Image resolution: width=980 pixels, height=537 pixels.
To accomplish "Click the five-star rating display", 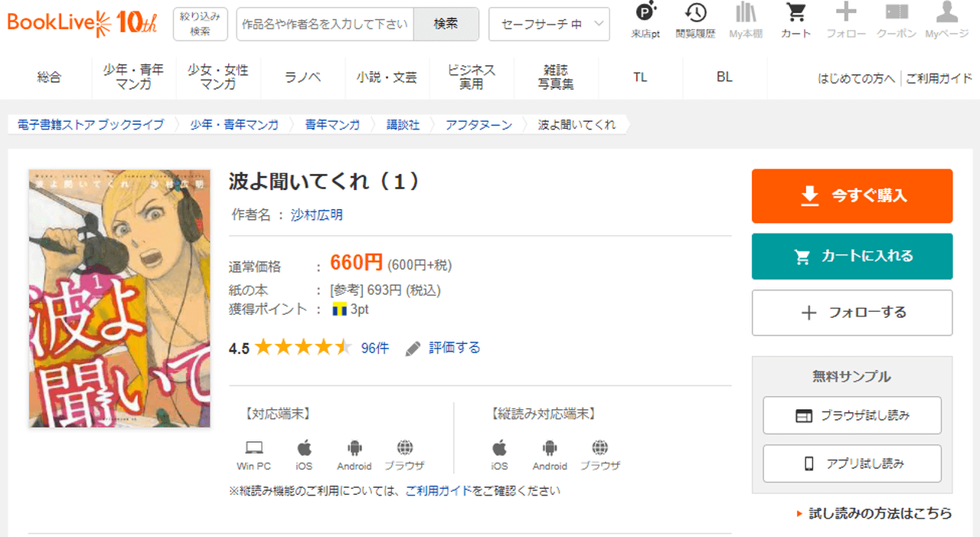I will tap(303, 348).
